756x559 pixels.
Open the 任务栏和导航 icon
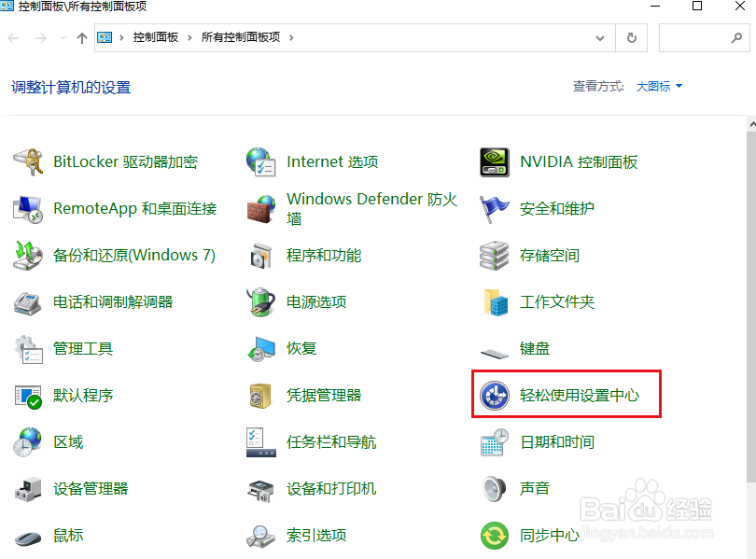(260, 442)
